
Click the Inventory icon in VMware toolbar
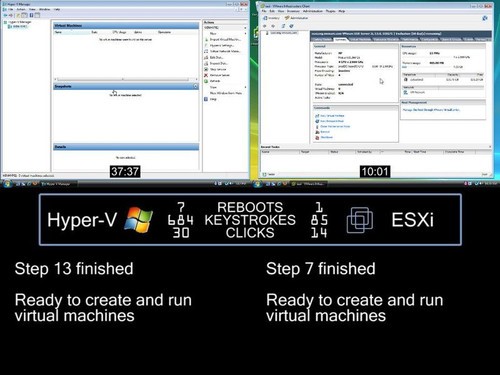pos(265,18)
